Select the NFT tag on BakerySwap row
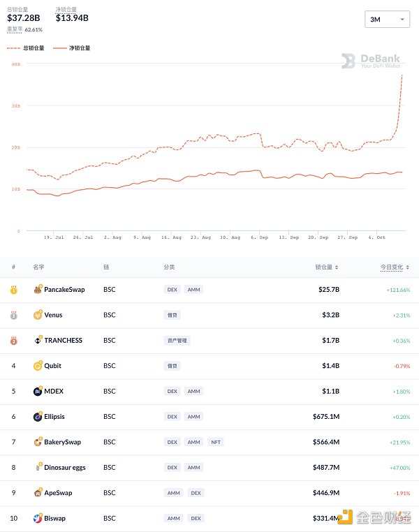Screen dimensions: 419x532 216,442
